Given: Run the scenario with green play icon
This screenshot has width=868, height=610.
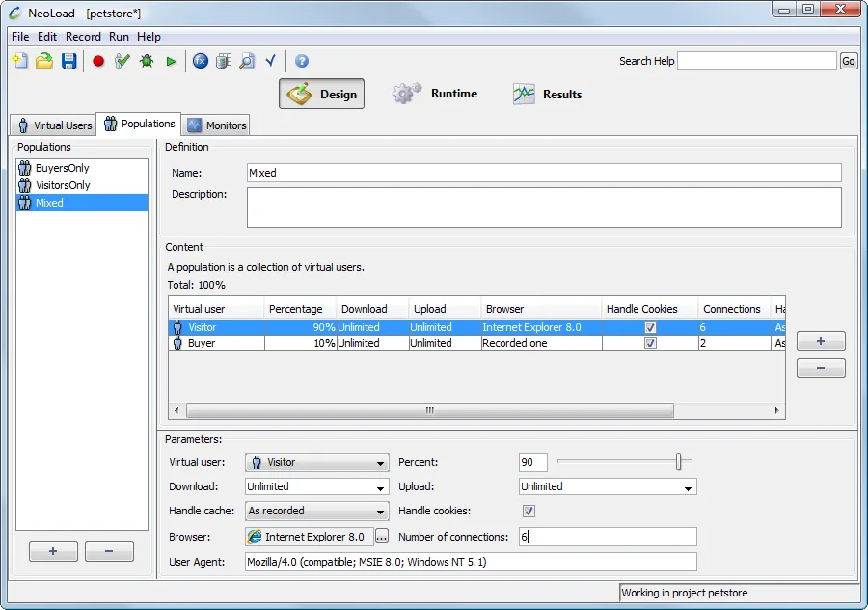Looking at the screenshot, I should point(171,61).
